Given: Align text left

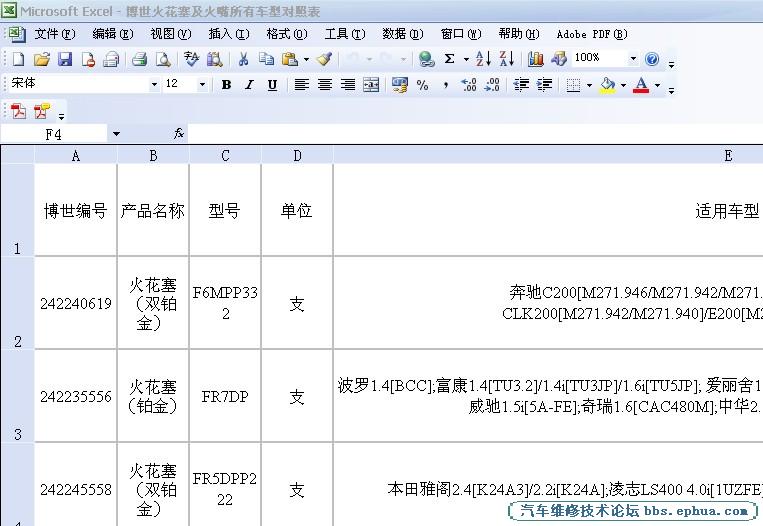Looking at the screenshot, I should (x=301, y=85).
